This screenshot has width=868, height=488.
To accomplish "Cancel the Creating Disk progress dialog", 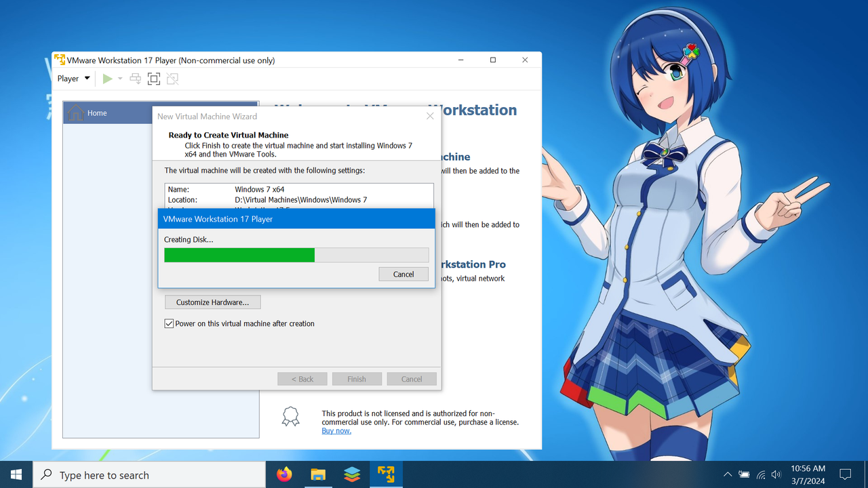I will (x=403, y=274).
